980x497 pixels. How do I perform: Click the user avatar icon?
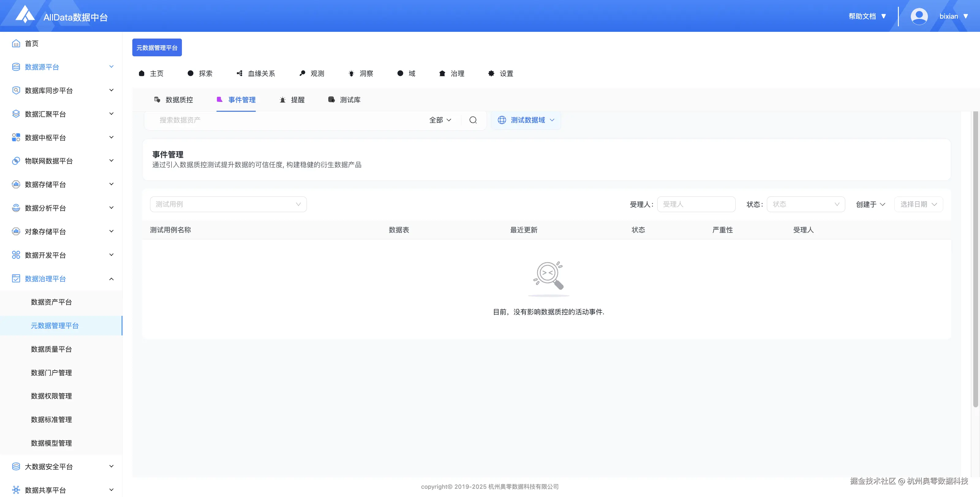pyautogui.click(x=919, y=16)
